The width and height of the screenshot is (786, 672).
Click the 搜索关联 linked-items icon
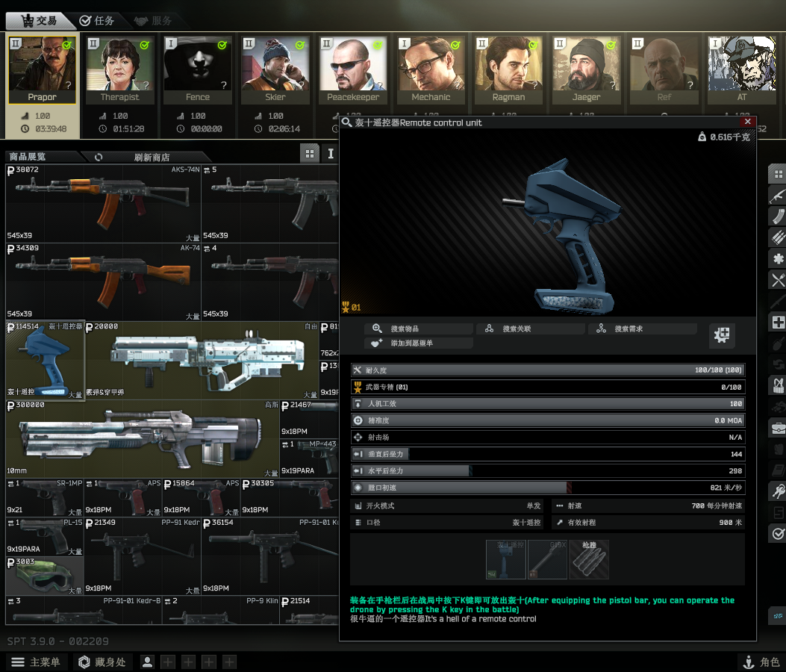pyautogui.click(x=489, y=329)
